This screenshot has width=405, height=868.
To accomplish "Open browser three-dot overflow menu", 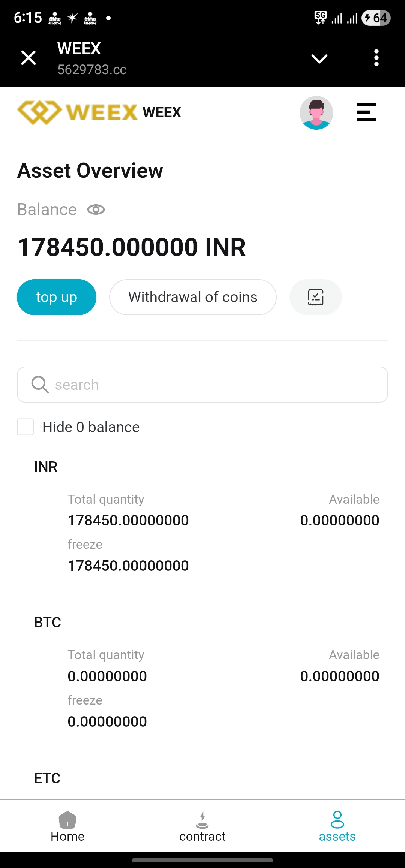I will 376,58.
